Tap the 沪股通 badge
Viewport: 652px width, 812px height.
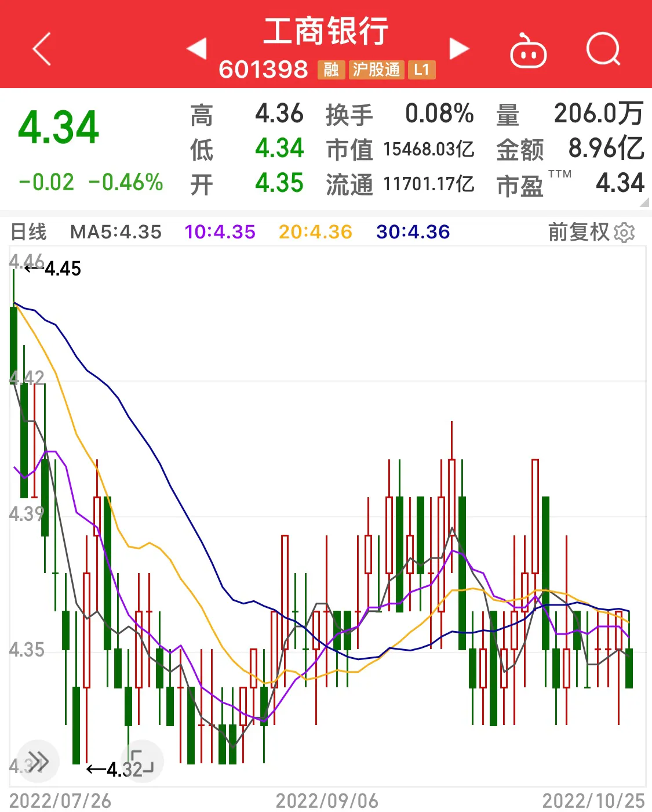[x=376, y=70]
